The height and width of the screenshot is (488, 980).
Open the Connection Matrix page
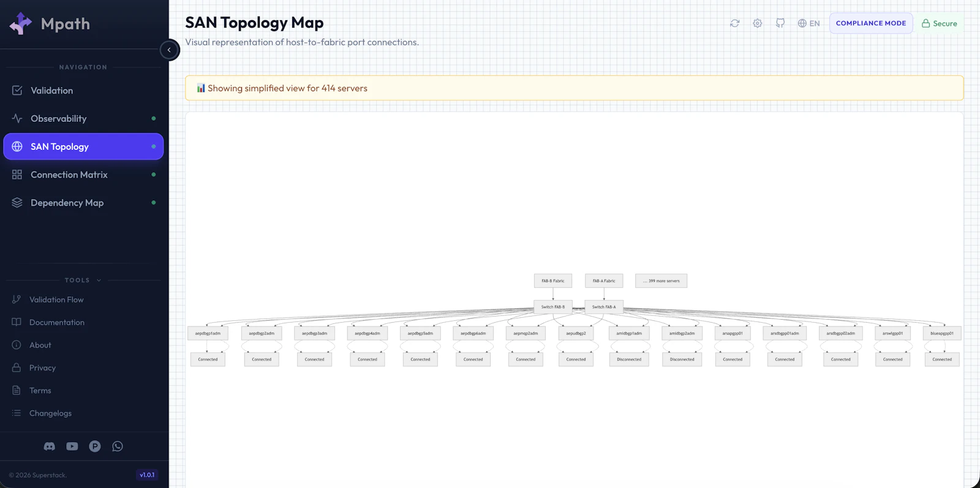pyautogui.click(x=83, y=175)
